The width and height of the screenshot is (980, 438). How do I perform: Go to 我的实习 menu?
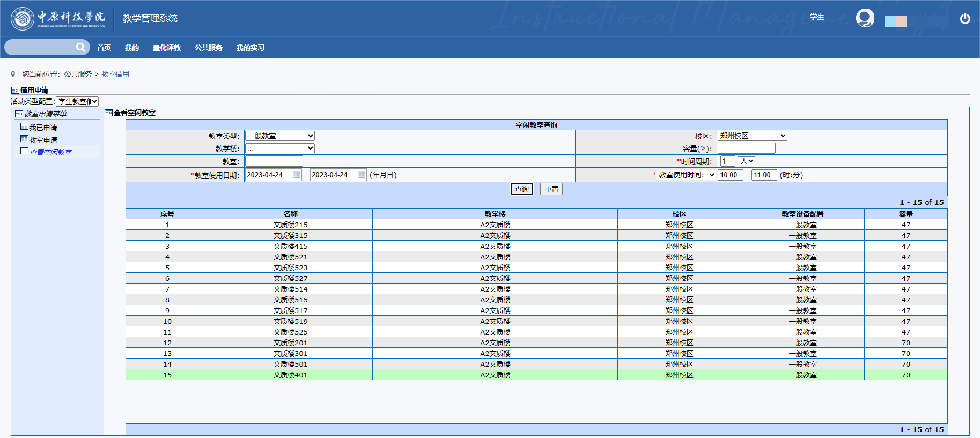click(250, 48)
